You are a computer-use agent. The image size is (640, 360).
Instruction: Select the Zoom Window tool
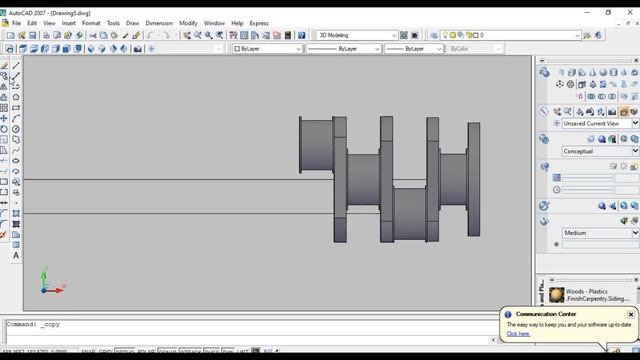tap(209, 36)
